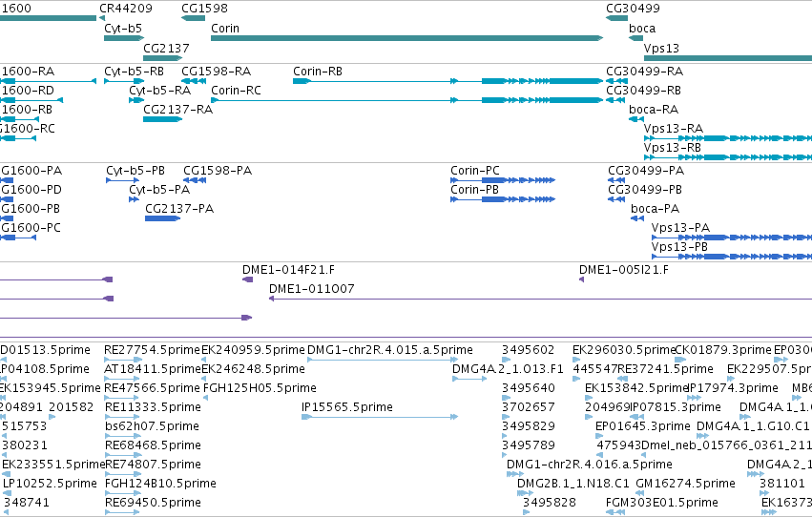
Task: Click the CG30499-PA protein feature
Action: point(616,180)
